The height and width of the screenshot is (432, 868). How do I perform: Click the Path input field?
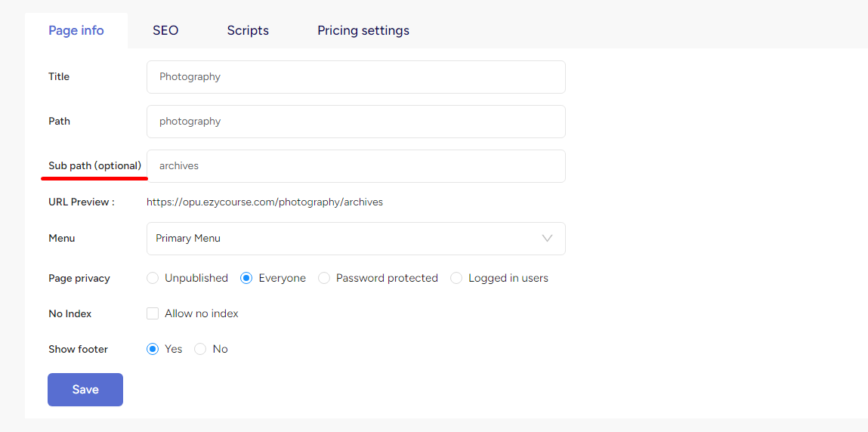356,122
